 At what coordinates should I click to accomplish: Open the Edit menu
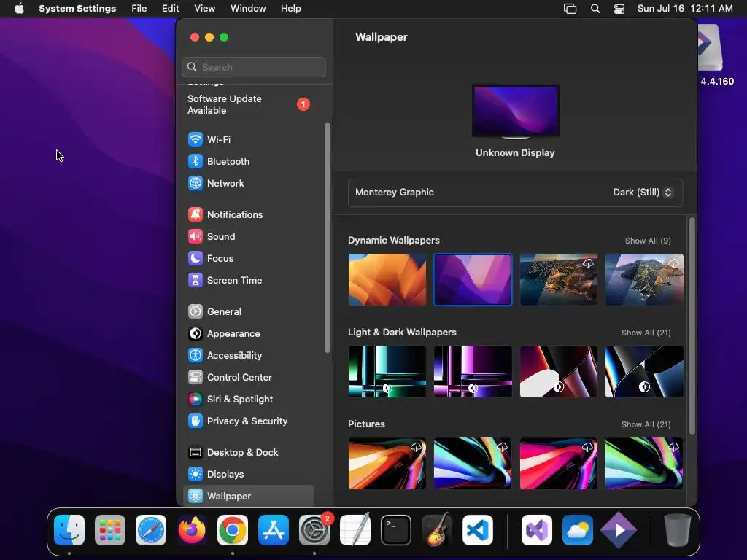(x=170, y=9)
